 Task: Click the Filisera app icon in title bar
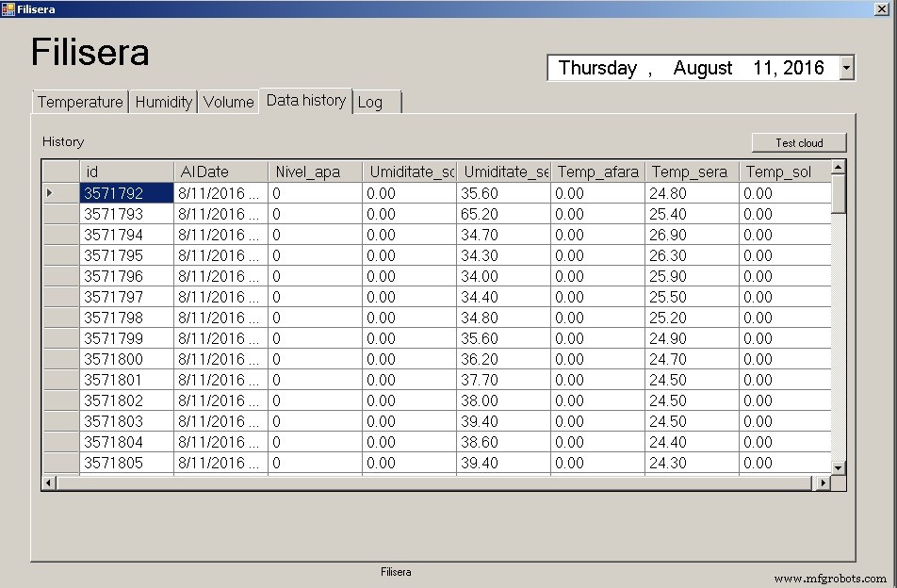pos(8,8)
